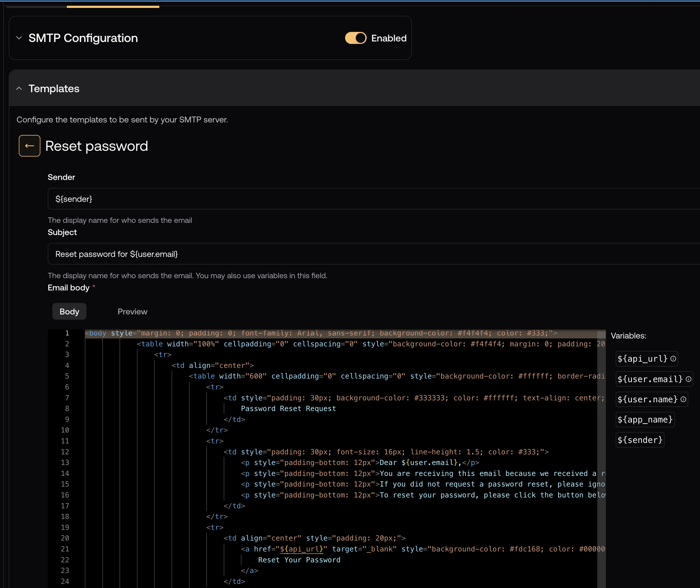Insert the ${app_name} variable chip
Image resolution: width=700 pixels, height=588 pixels.
[645, 420]
